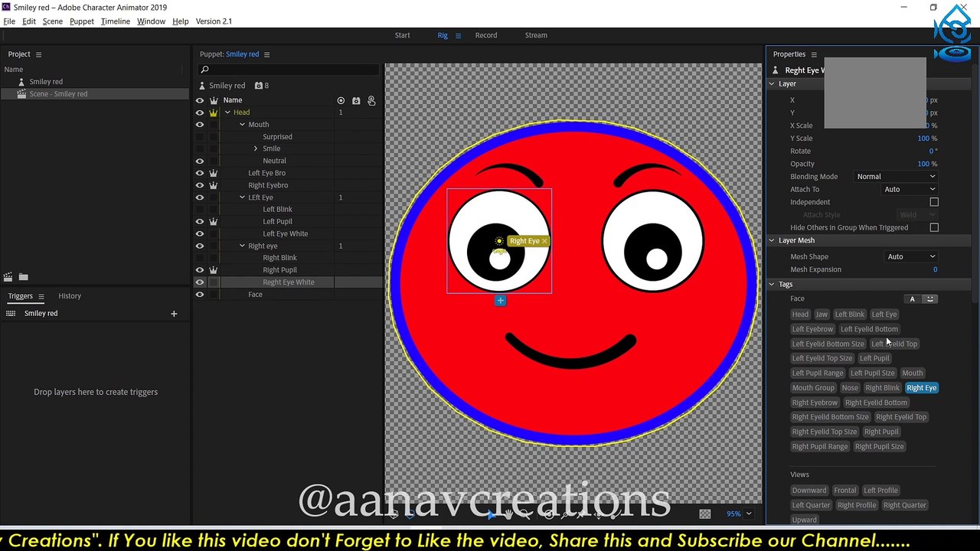The image size is (980, 551).
Task: Switch tags to text view with A button
Action: 912,299
